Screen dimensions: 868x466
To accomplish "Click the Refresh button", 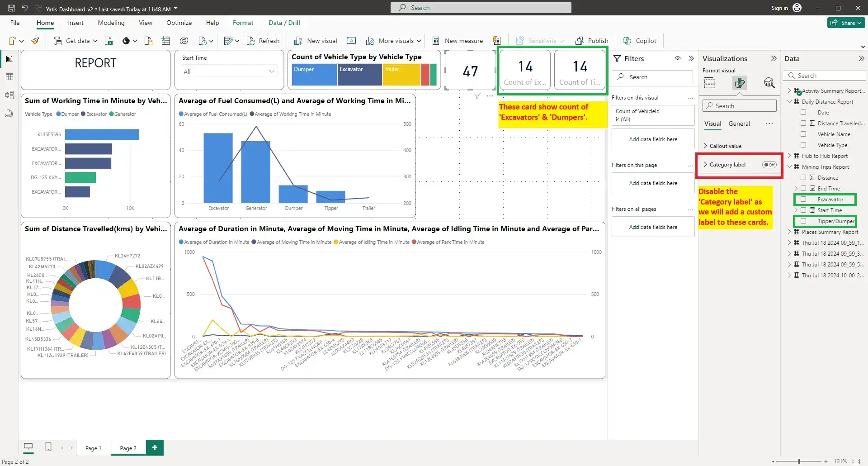I will pyautogui.click(x=263, y=41).
